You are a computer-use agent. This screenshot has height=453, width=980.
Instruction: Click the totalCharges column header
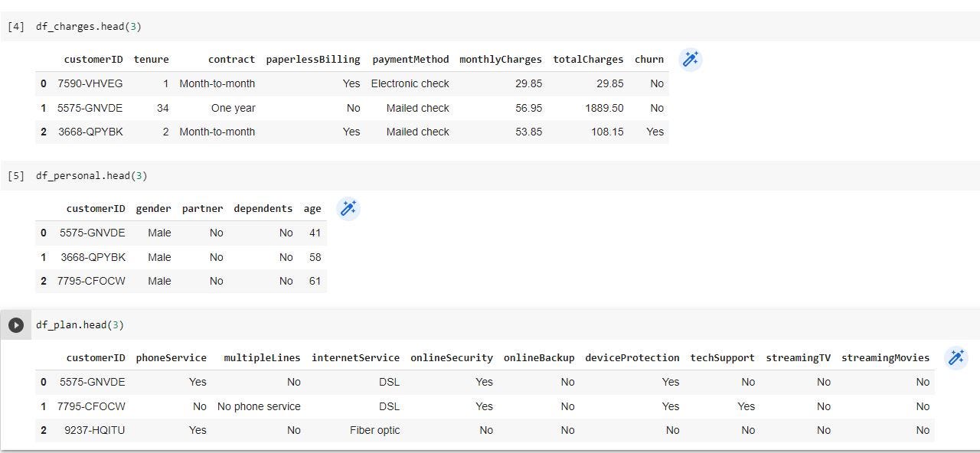coord(588,60)
